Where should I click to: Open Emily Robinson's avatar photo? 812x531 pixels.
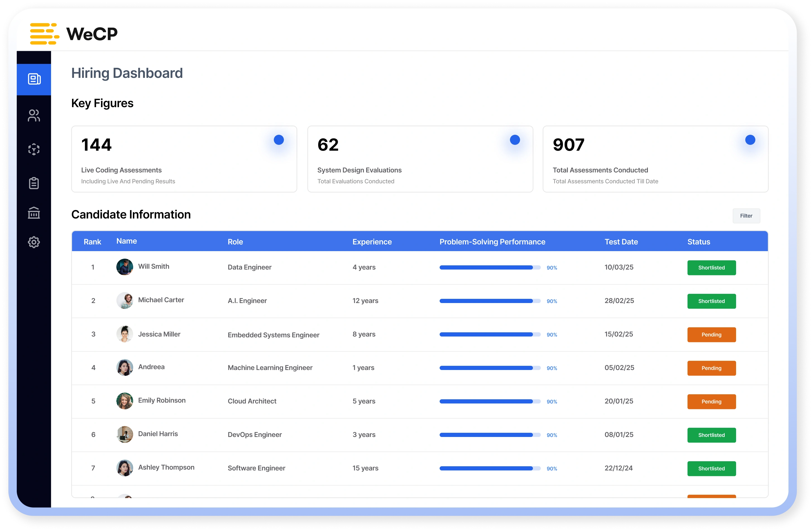[x=125, y=401]
